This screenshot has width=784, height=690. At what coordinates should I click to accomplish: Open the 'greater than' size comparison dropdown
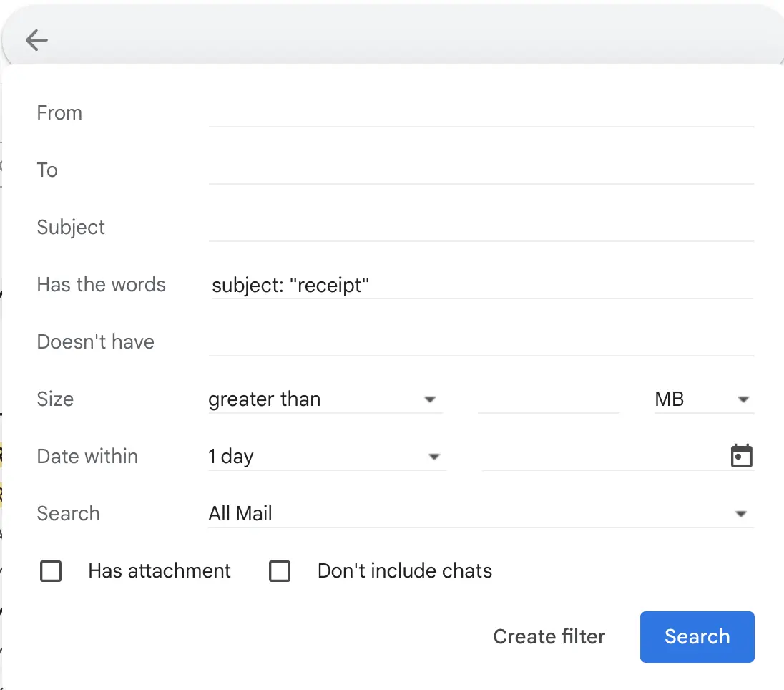[325, 399]
